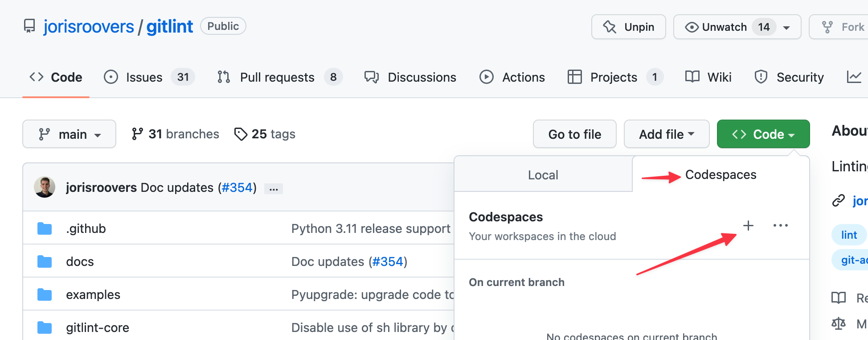Viewport: 868px width, 340px height.
Task: Select the Code tab
Action: point(56,77)
